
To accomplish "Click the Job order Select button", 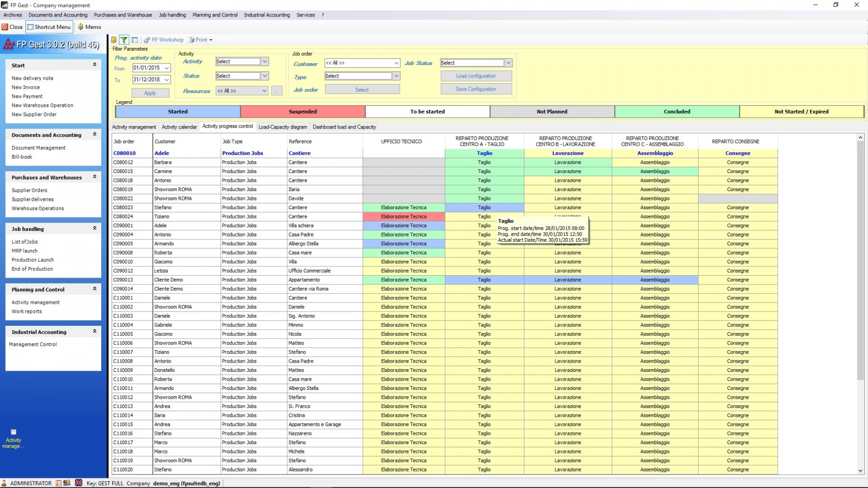I will pyautogui.click(x=362, y=90).
